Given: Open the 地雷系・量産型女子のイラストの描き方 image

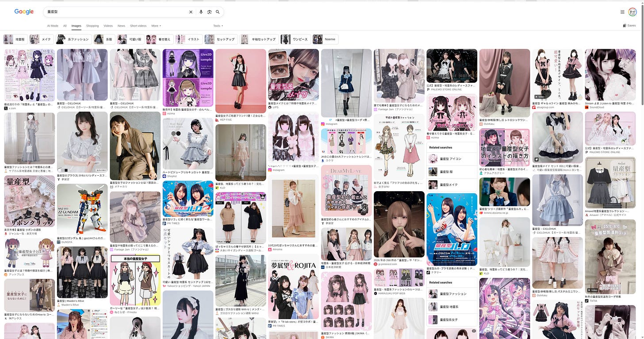Looking at the screenshot, I should pos(504,147).
